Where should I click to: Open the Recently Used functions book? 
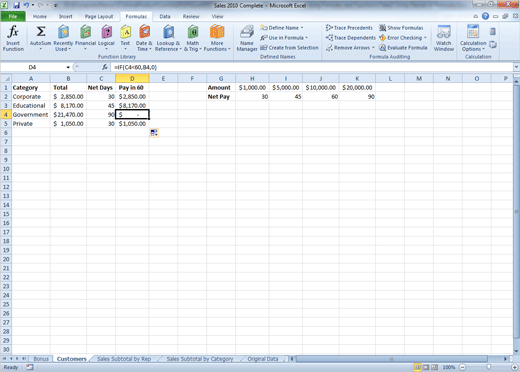(x=63, y=38)
